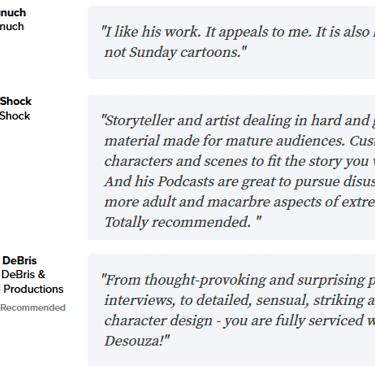This screenshot has width=375, height=366.
Task: Open the bold 'nuch' reviewer name
Action: (x=13, y=13)
